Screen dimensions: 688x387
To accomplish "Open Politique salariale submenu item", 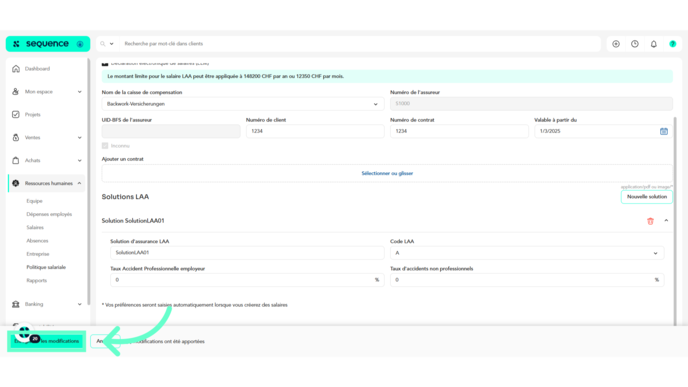I will 46,267.
